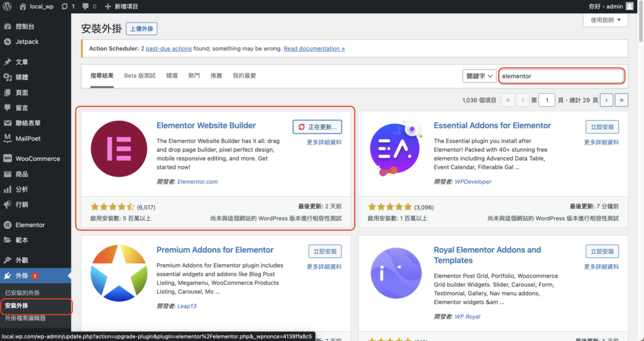Click the 上傳外掛 button
This screenshot has width=644, height=341.
point(142,29)
